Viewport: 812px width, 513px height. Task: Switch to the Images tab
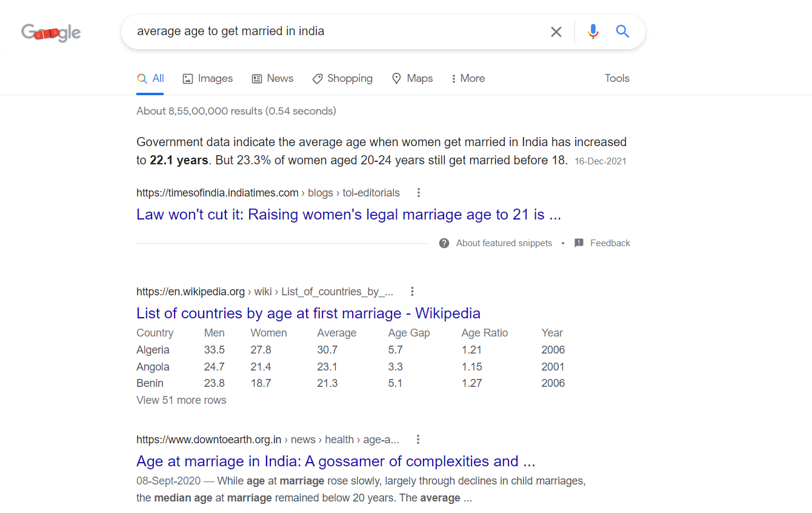208,78
